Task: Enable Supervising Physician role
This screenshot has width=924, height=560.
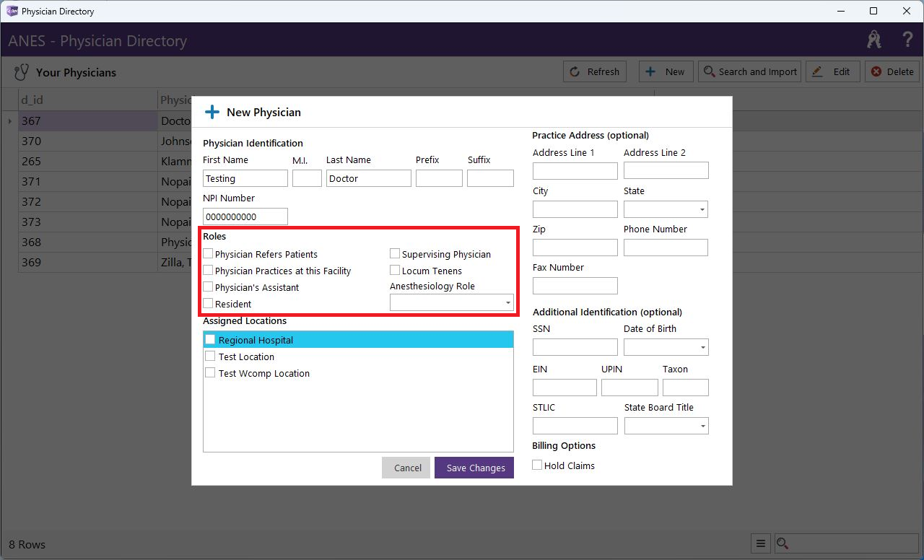Action: 395,254
